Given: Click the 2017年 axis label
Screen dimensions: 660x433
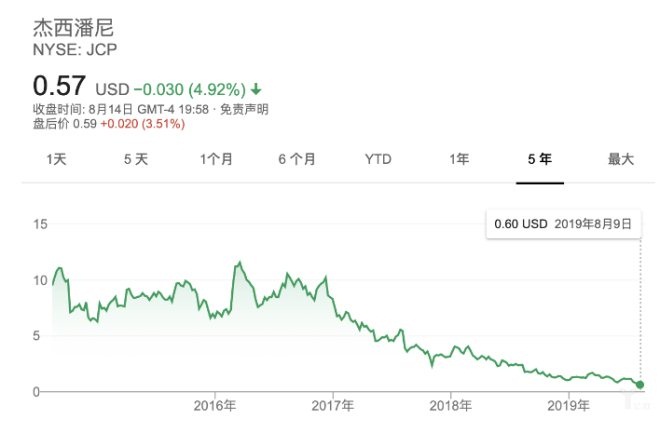Looking at the screenshot, I should [333, 405].
